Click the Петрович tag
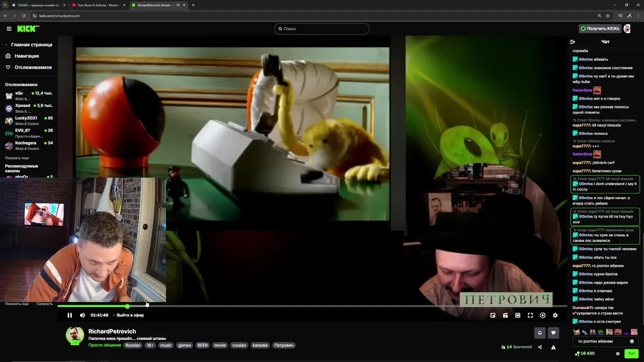 284,345
